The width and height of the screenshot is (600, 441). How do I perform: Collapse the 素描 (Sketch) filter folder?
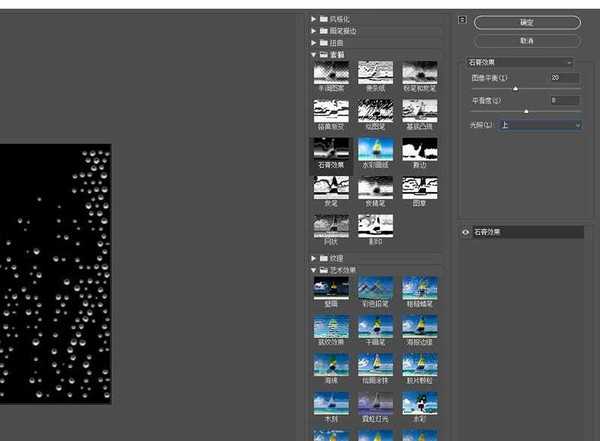point(314,55)
